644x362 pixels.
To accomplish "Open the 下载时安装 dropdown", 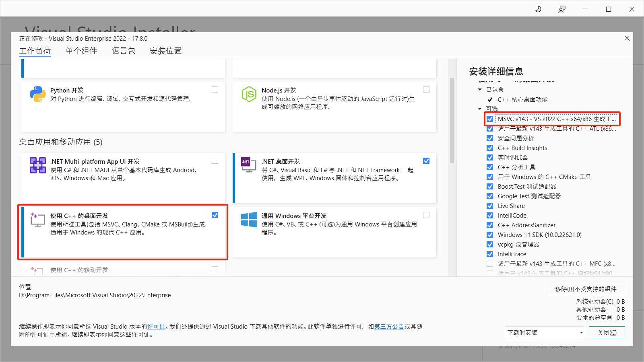I will tap(545, 333).
